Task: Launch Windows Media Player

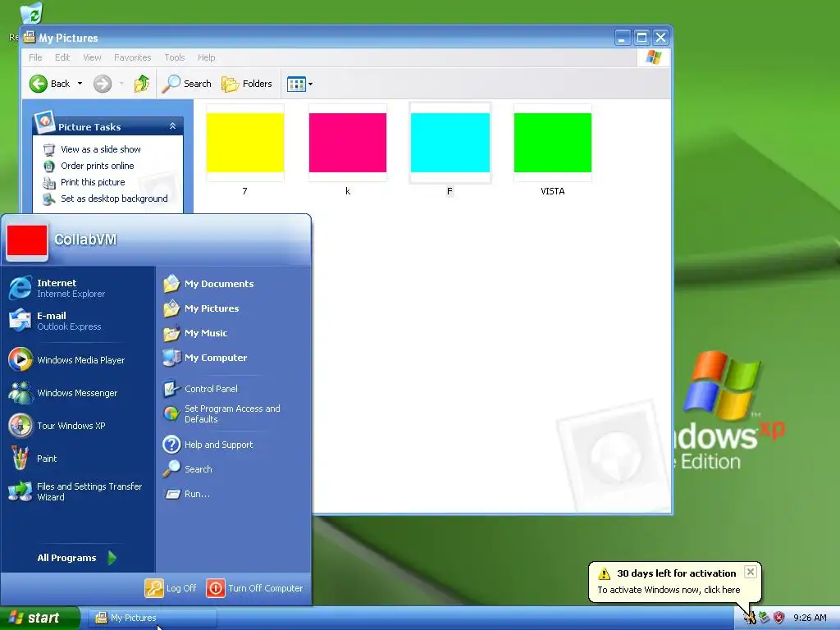Action: 66,360
